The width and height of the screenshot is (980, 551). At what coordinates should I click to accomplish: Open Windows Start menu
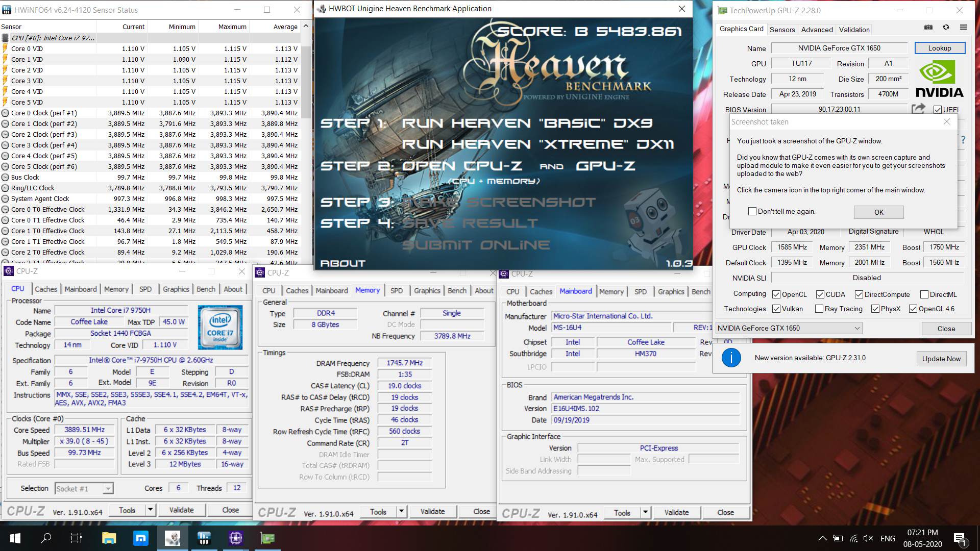pyautogui.click(x=15, y=538)
